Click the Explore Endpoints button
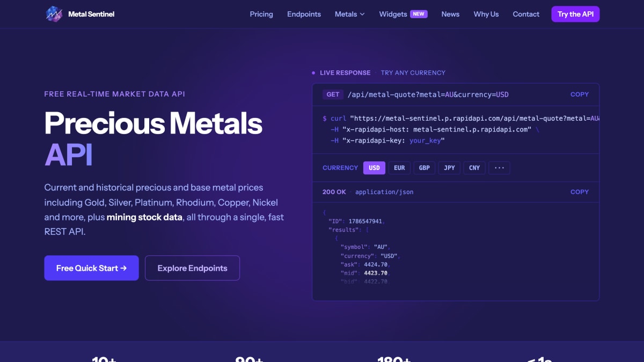644x362 pixels. [x=192, y=268]
